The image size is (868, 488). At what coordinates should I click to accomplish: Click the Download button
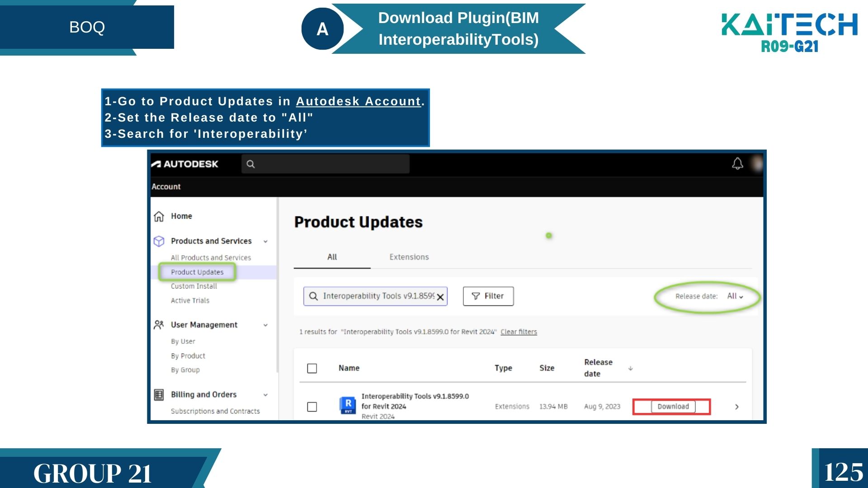(673, 407)
